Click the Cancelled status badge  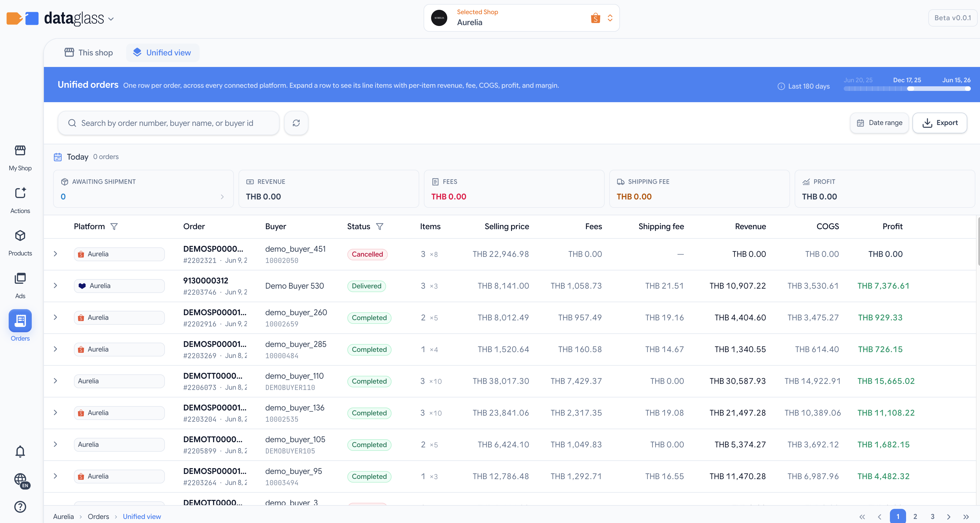(367, 254)
